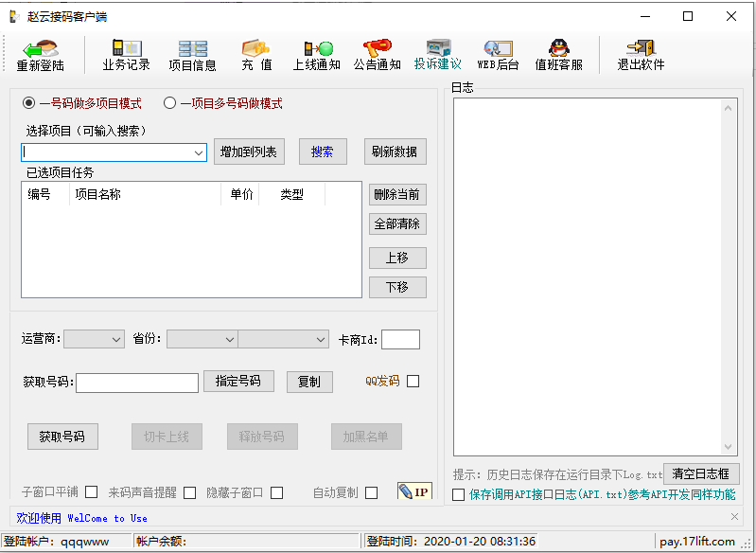
Task: Click the 清空日志框 button
Action: pyautogui.click(x=701, y=473)
